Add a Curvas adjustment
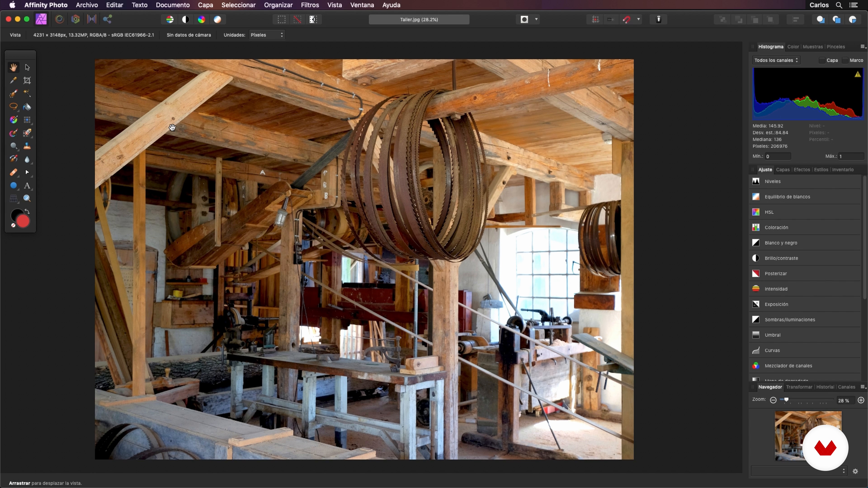 (x=805, y=350)
